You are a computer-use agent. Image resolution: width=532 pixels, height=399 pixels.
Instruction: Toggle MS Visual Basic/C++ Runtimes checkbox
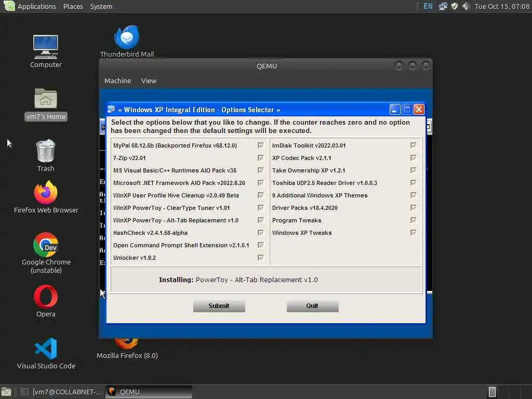[261, 170]
